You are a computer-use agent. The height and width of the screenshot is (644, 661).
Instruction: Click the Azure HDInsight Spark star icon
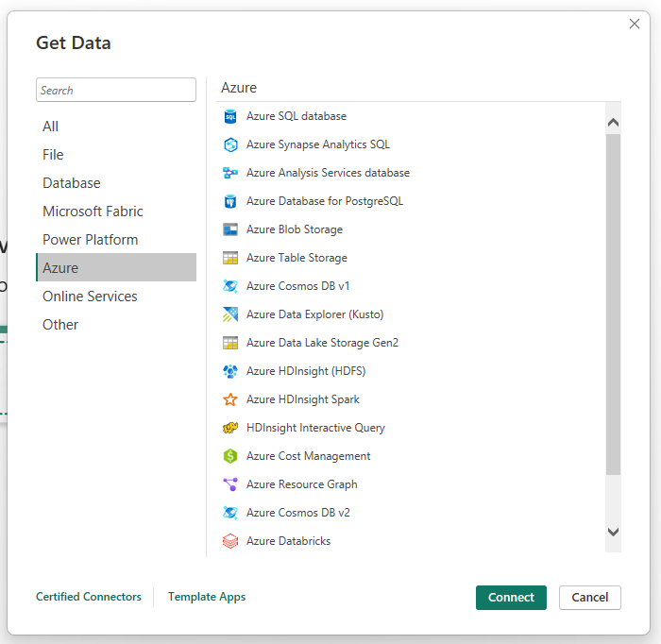[230, 399]
